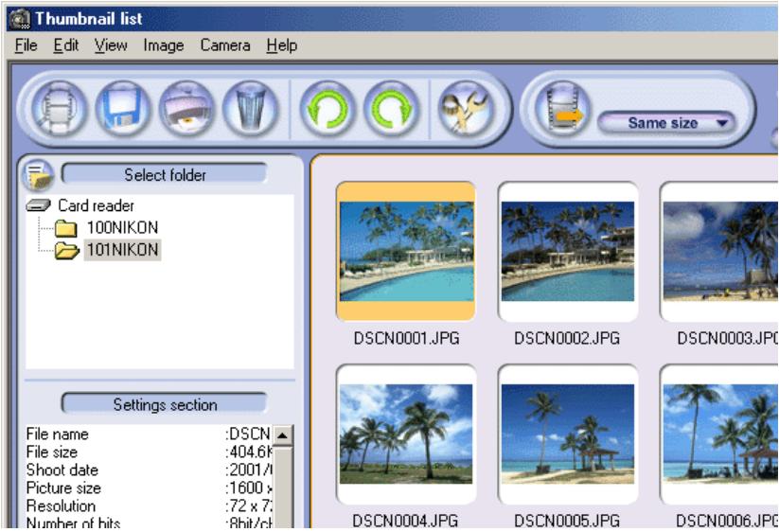
Task: Click the Select folder header button
Action: click(165, 174)
